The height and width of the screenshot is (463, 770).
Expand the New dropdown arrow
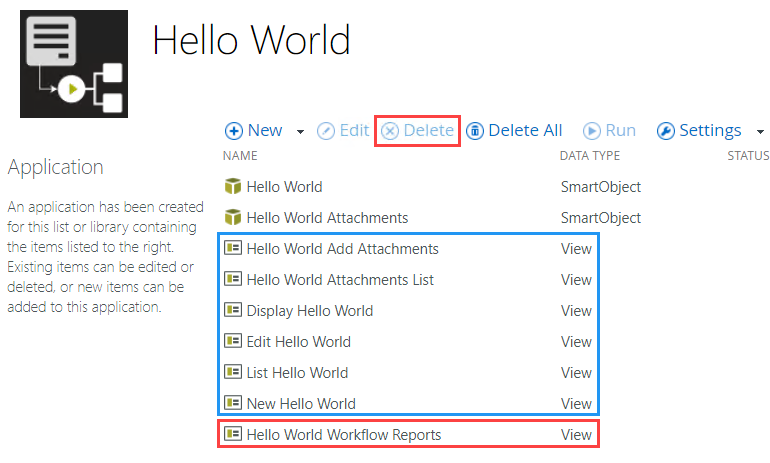click(x=300, y=132)
